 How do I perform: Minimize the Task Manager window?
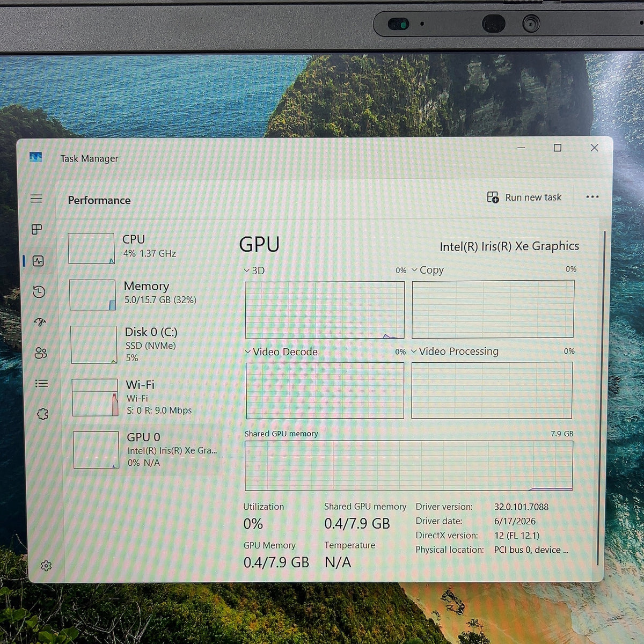[x=521, y=148]
